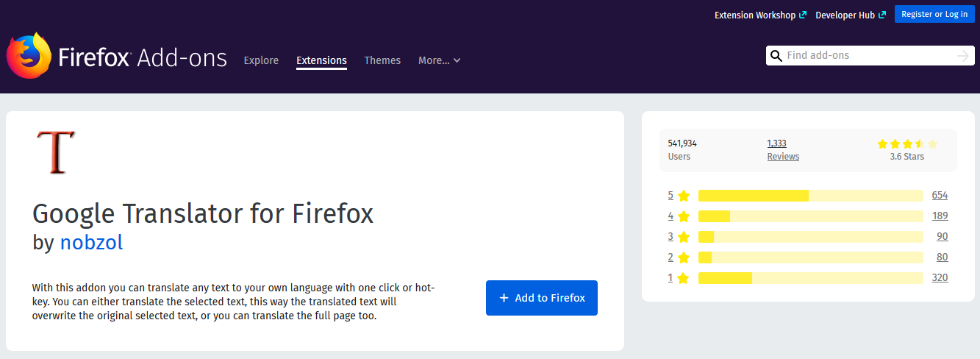Click the star icon in 2-star row
The image size is (980, 359).
click(x=684, y=257)
